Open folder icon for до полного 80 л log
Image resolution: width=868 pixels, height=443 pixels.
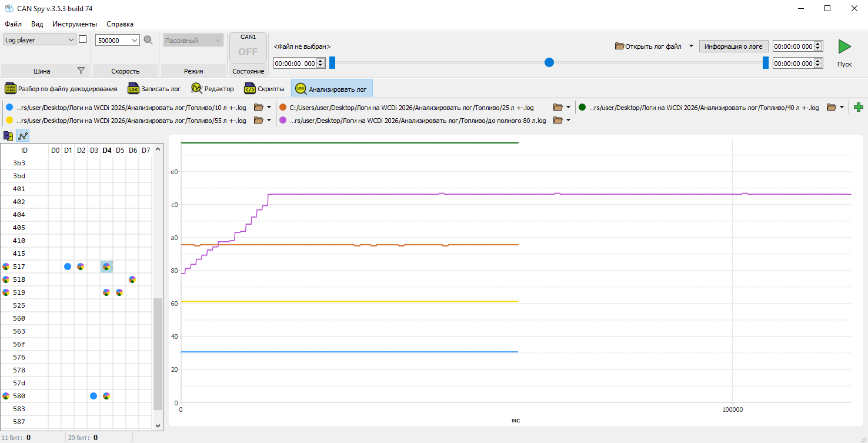(x=558, y=120)
